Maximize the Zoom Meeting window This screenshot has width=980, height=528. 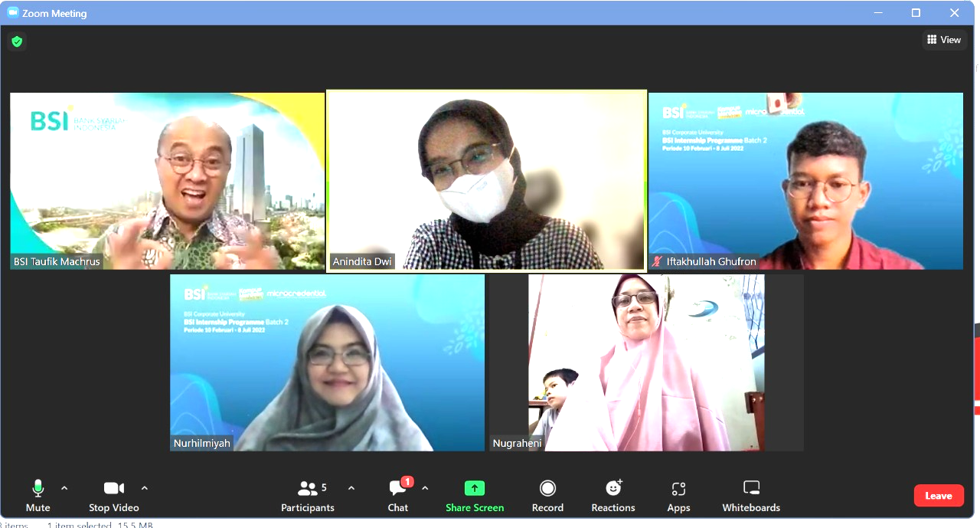pyautogui.click(x=916, y=13)
